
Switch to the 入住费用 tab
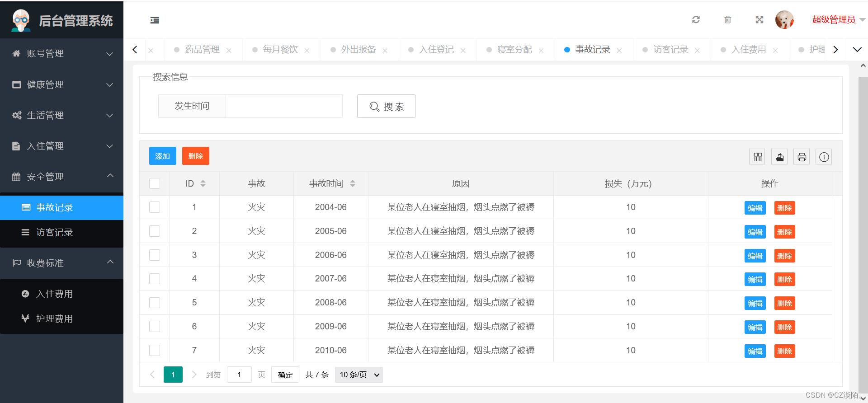coord(749,49)
